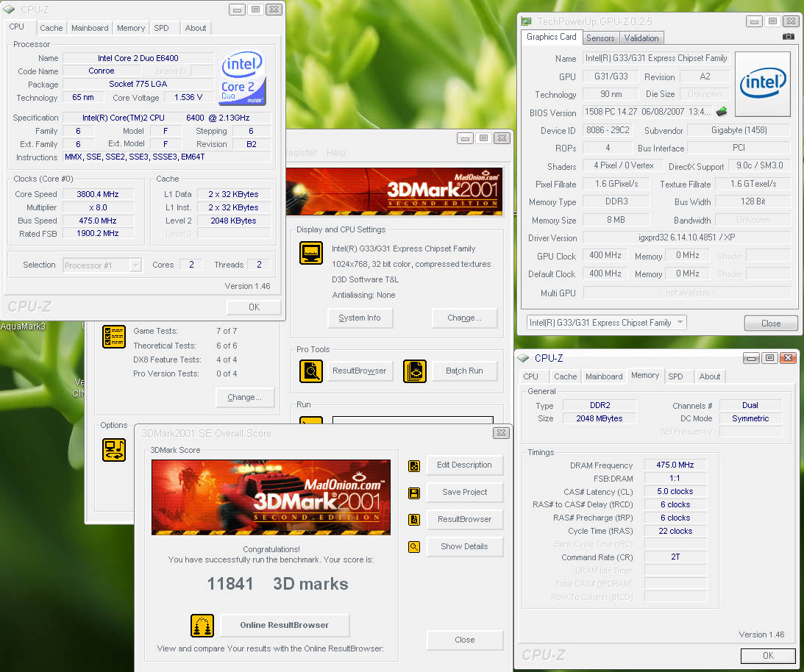The image size is (804, 672).
Task: Open the Memory tab in top-left CPU-Z
Action: click(131, 28)
